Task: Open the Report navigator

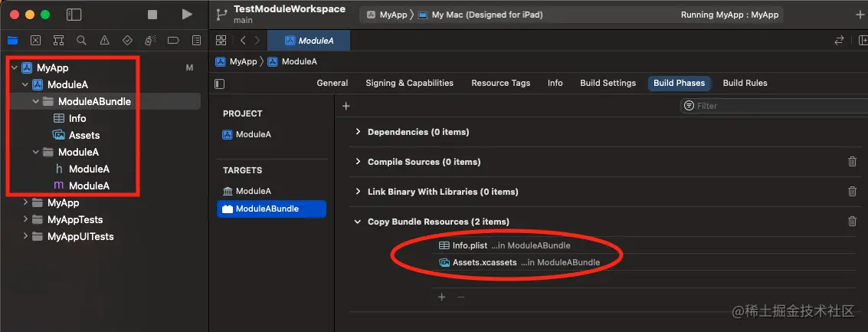Action: click(x=196, y=40)
